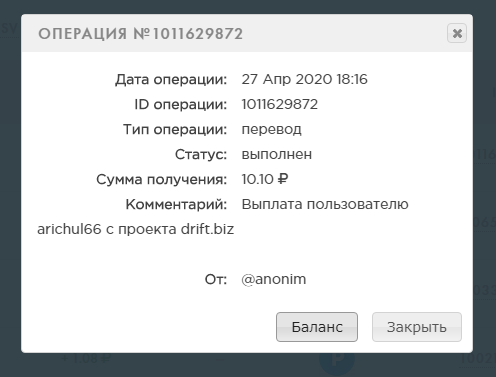Image resolution: width=496 pixels, height=377 pixels.
Task: Click the date value 27 Апр 2020 18:16
Action: click(x=304, y=79)
